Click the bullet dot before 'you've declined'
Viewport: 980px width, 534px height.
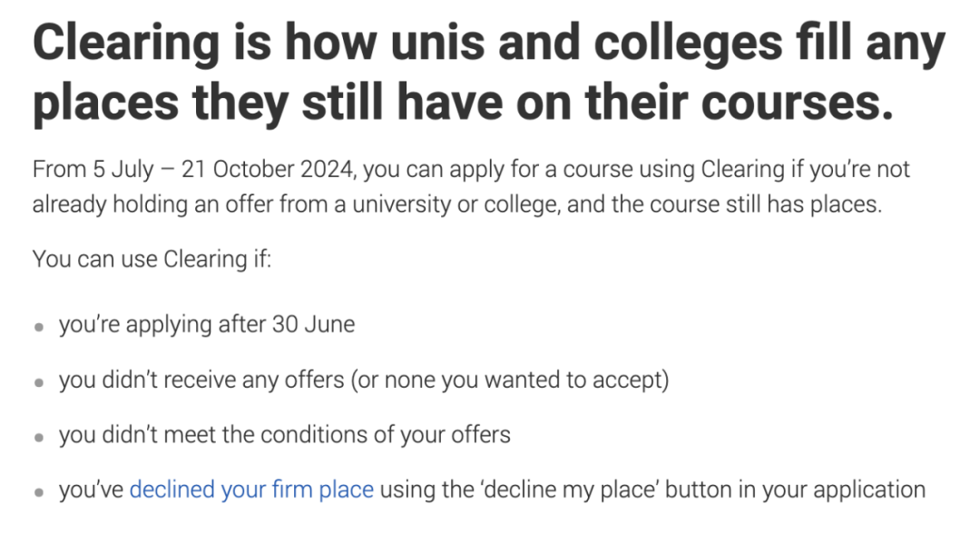(x=39, y=492)
